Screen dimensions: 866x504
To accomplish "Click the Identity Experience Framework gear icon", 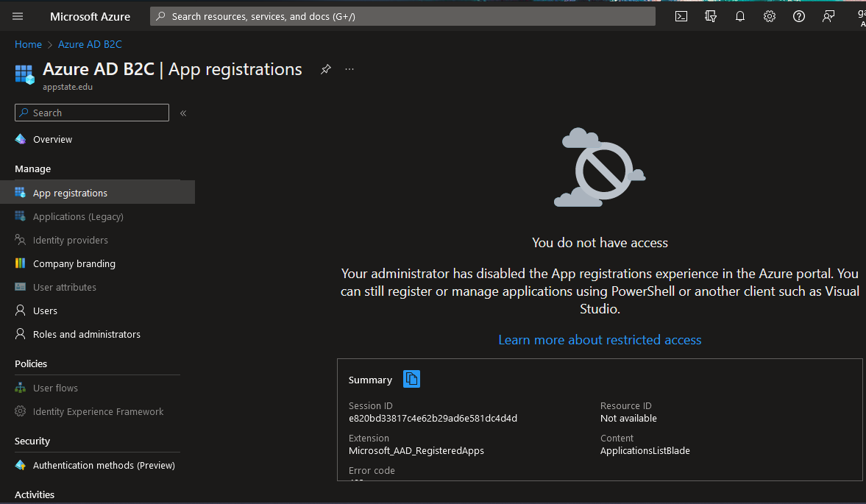I will point(21,411).
